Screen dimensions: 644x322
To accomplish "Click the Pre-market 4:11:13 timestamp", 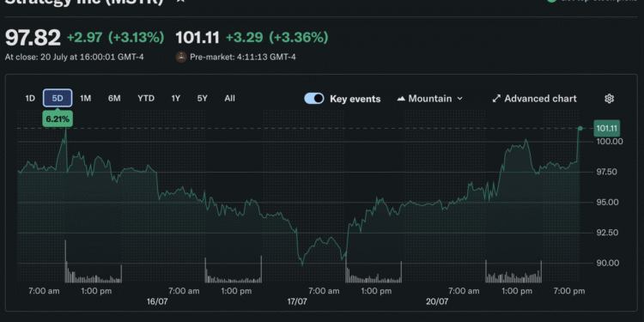I will (x=243, y=57).
